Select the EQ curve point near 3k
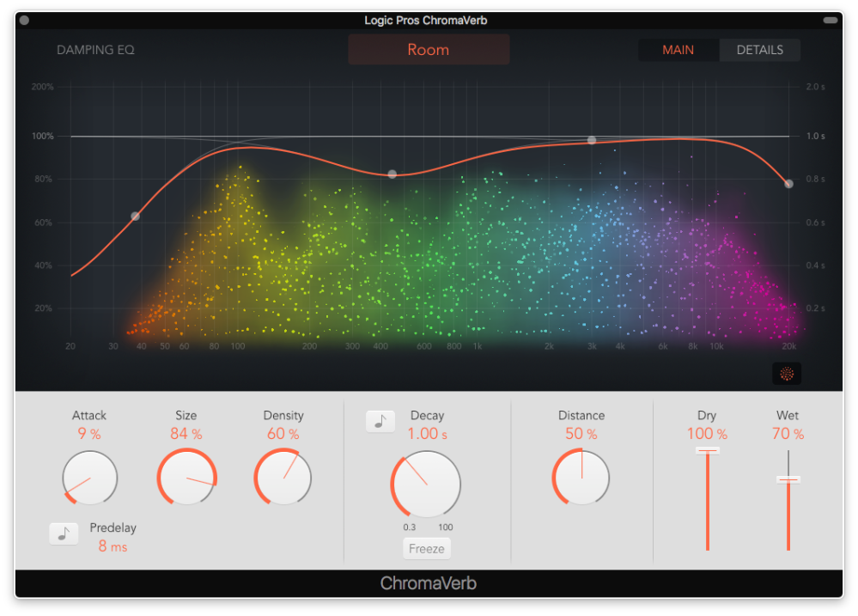Screen dimensions: 858x616 [592, 140]
